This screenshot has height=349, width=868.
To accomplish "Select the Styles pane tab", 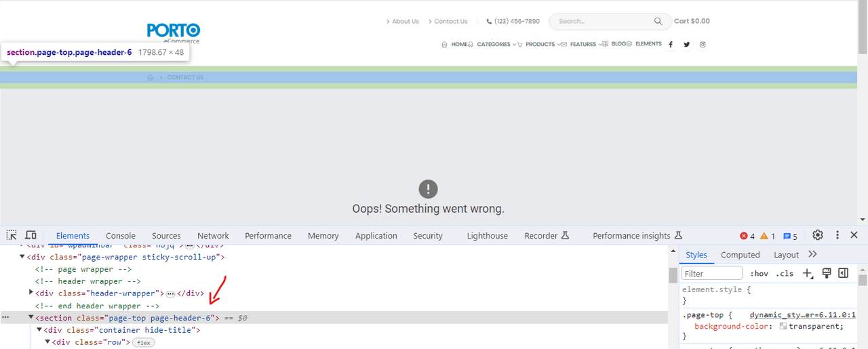I will click(696, 255).
